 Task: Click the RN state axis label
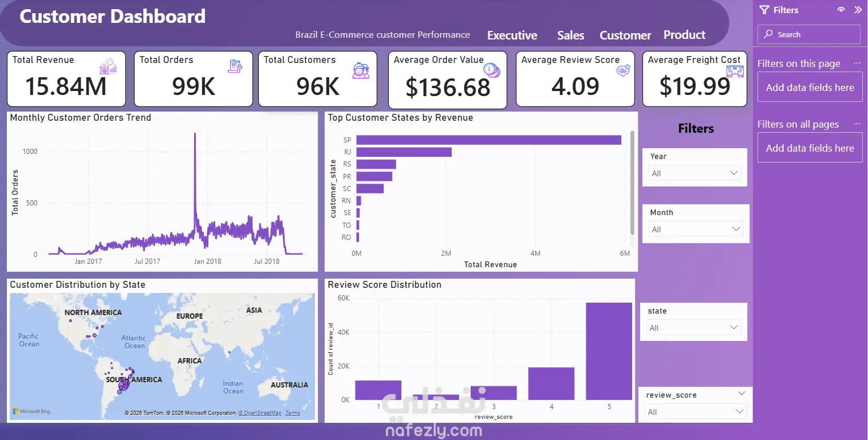[346, 200]
